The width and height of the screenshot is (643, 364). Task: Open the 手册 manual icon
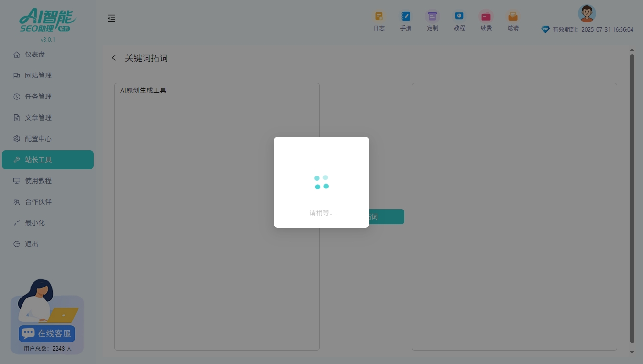point(406,17)
